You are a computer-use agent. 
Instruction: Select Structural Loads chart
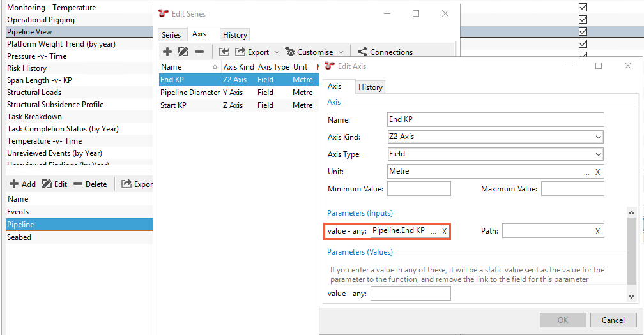(34, 93)
